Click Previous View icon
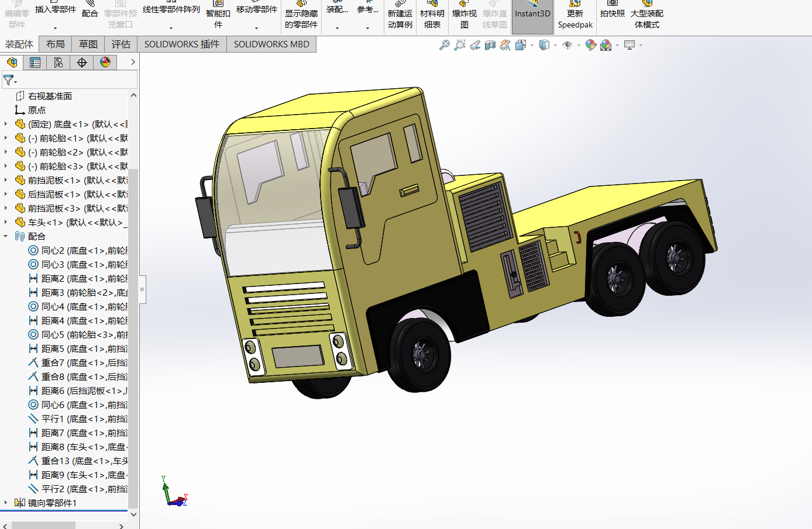The image size is (812, 529). tap(475, 45)
